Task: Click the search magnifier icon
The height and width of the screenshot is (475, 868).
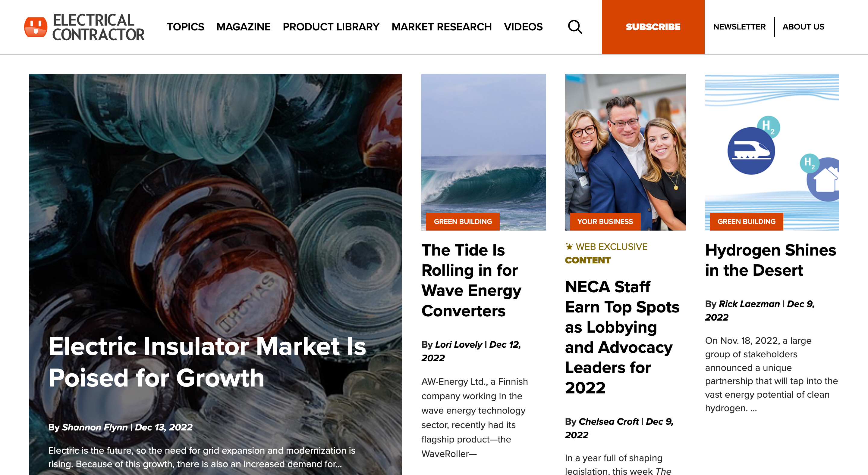Action: [575, 27]
